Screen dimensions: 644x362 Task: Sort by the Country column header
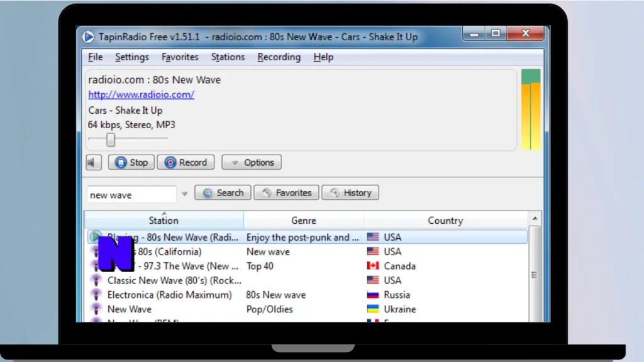click(x=445, y=221)
